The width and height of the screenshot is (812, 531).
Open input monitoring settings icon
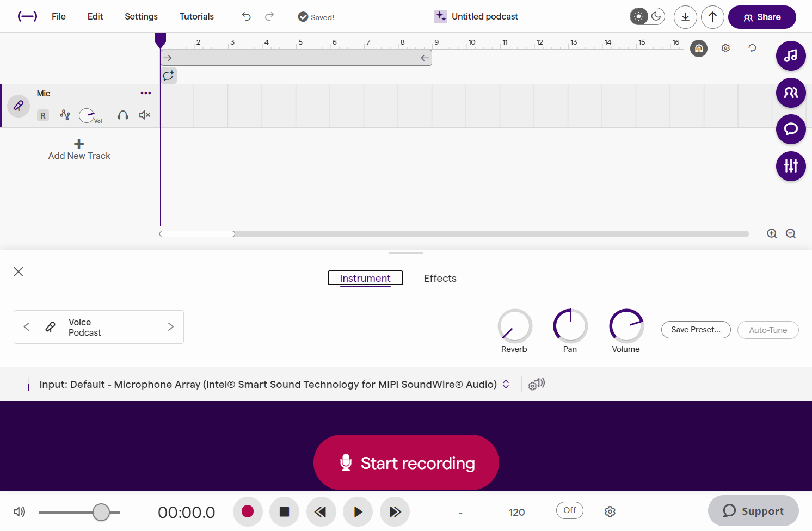click(537, 384)
